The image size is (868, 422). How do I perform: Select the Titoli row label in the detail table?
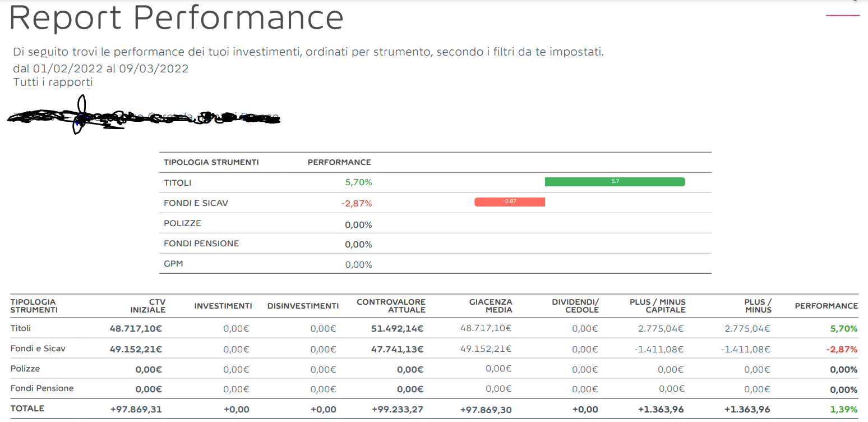[21, 328]
